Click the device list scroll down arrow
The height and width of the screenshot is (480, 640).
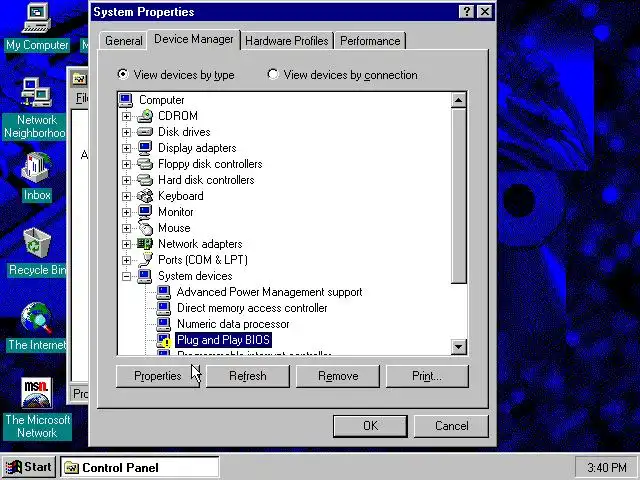459,347
